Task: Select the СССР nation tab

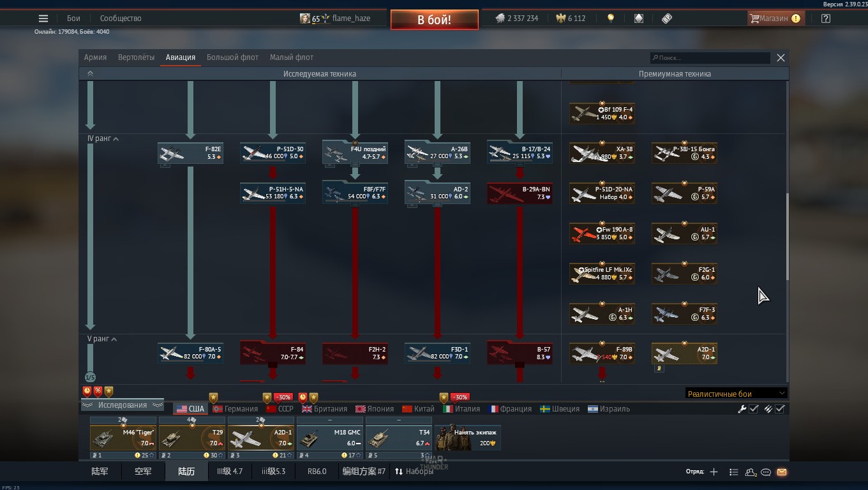Action: [x=280, y=409]
